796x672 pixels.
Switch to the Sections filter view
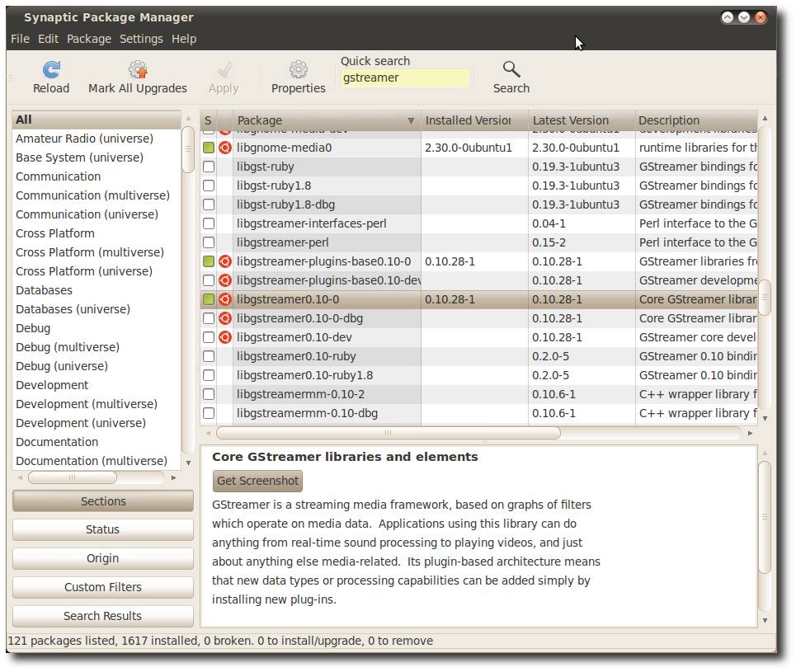click(103, 501)
